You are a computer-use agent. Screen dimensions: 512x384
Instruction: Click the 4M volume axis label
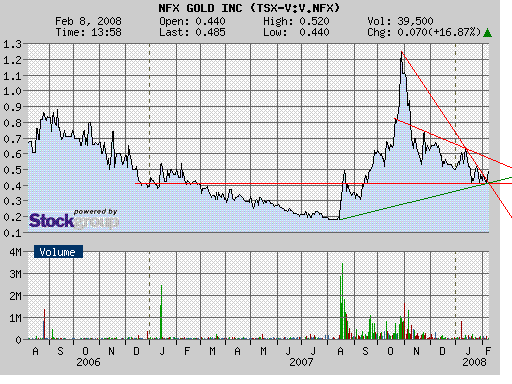[x=15, y=252]
